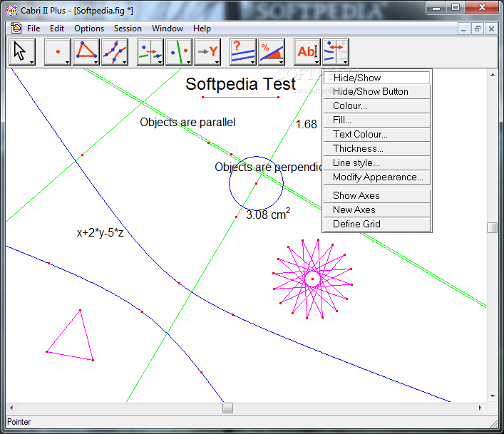Image resolution: width=504 pixels, height=434 pixels.
Task: Choose Line style... option
Action: coord(376,163)
